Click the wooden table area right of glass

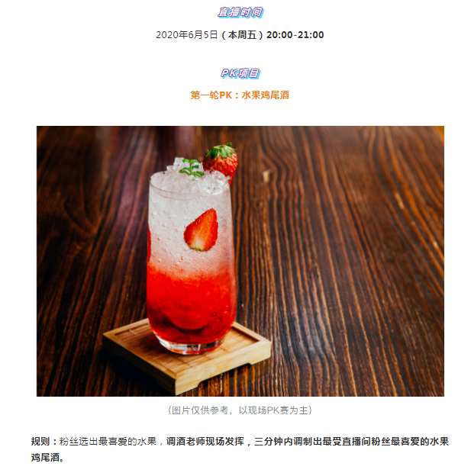(350, 261)
